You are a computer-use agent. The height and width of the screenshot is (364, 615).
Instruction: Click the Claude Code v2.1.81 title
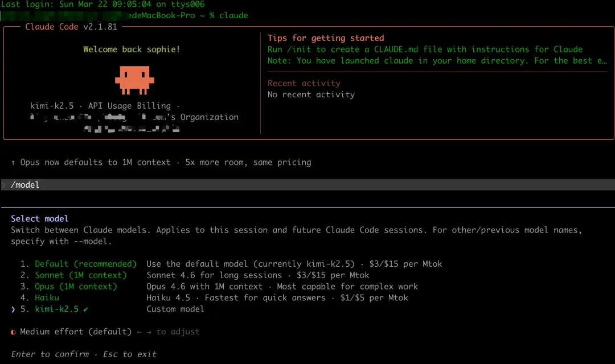[x=71, y=27]
